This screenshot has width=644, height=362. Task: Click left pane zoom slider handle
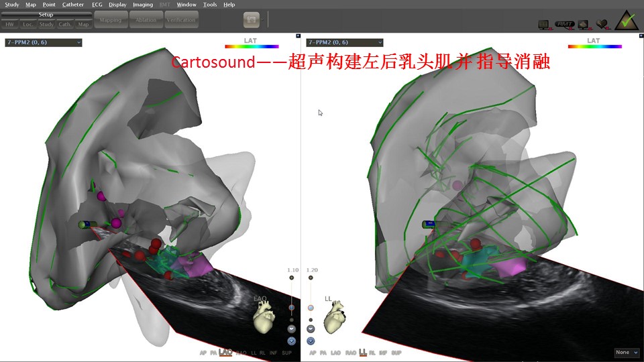[292, 308]
